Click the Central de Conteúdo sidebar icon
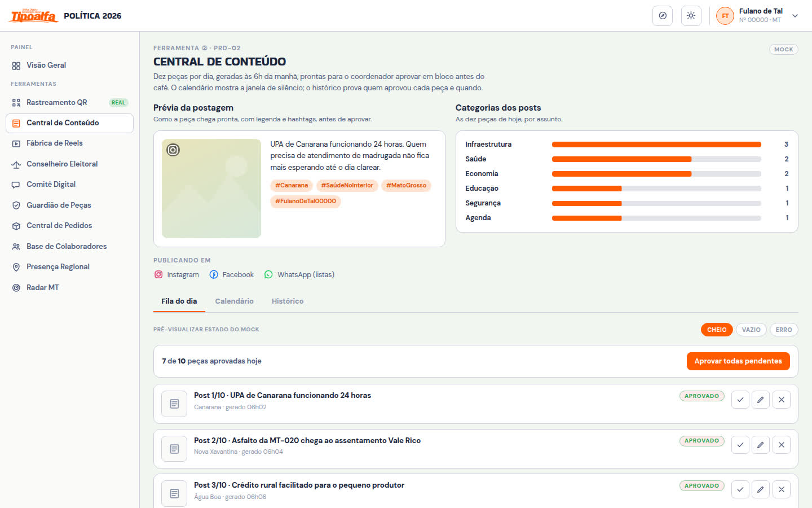Viewport: 812px width, 508px height. pos(16,123)
